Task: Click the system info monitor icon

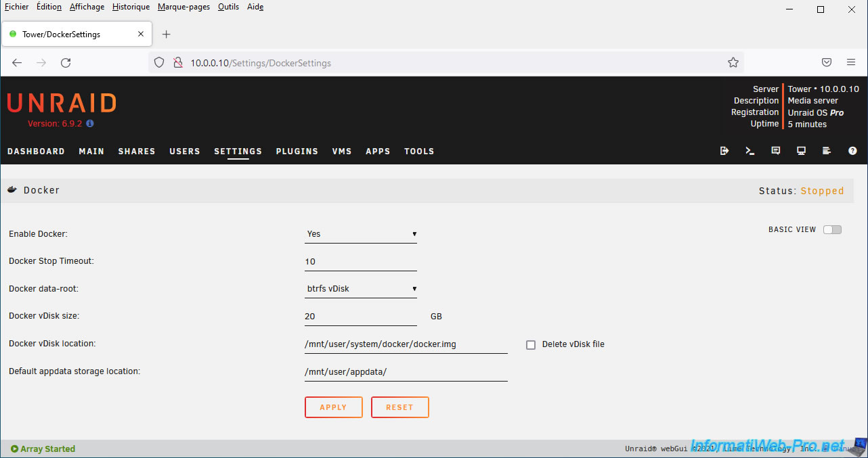Action: pos(801,151)
